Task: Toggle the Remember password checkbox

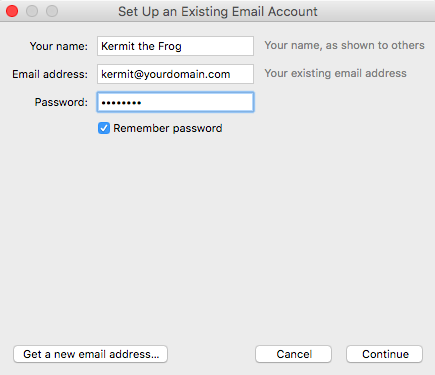Action: [104, 128]
